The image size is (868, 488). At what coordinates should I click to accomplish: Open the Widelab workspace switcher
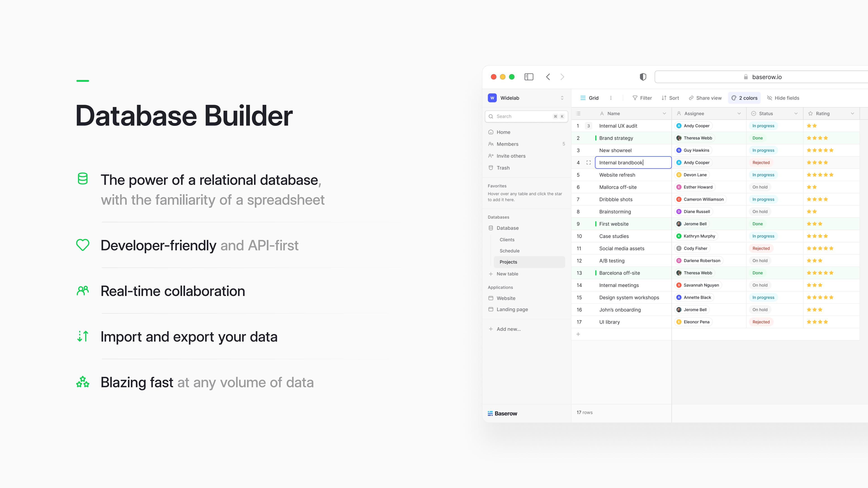[562, 98]
